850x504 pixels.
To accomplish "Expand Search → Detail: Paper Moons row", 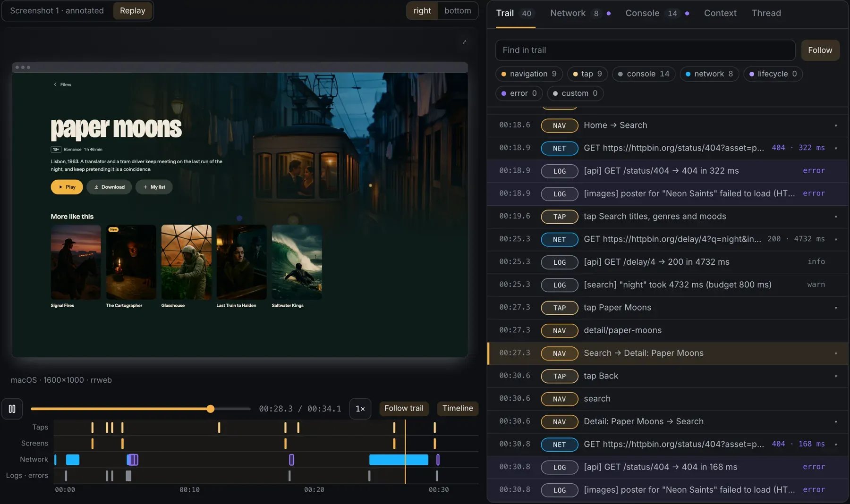I will tap(836, 353).
